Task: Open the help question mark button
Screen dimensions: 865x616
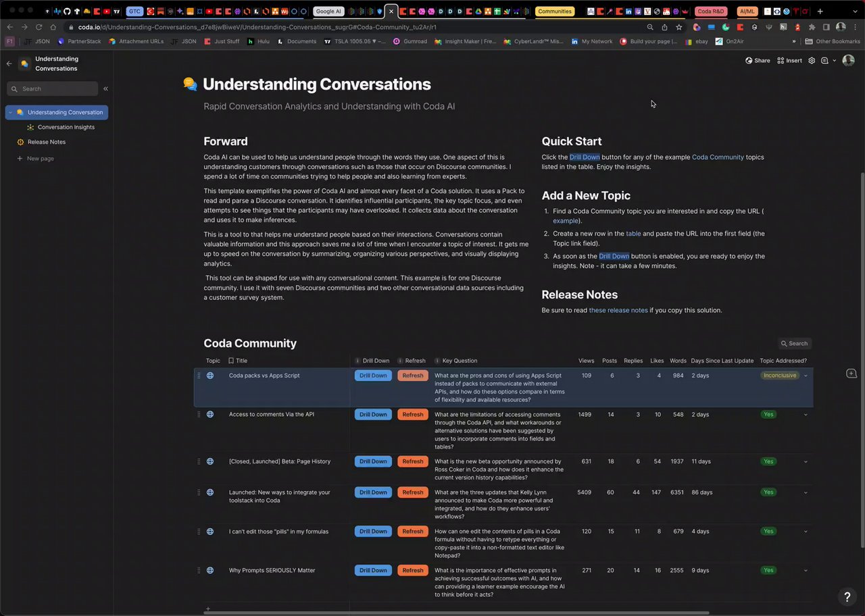Action: (x=847, y=597)
